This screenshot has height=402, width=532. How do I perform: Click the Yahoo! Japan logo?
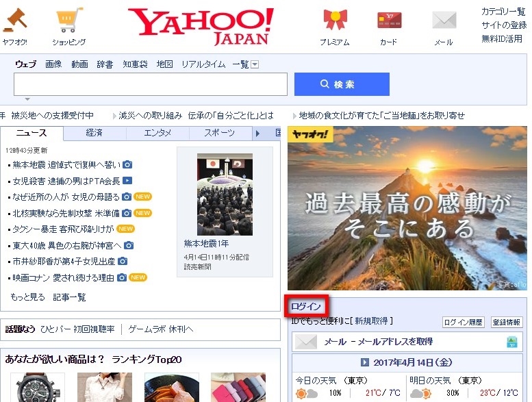tap(201, 26)
